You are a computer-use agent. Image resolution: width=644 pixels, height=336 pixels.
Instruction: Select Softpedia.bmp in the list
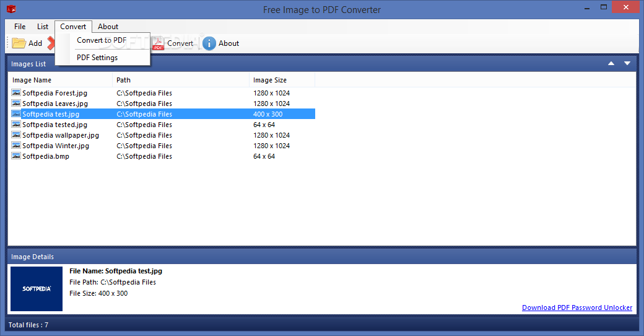tap(46, 156)
